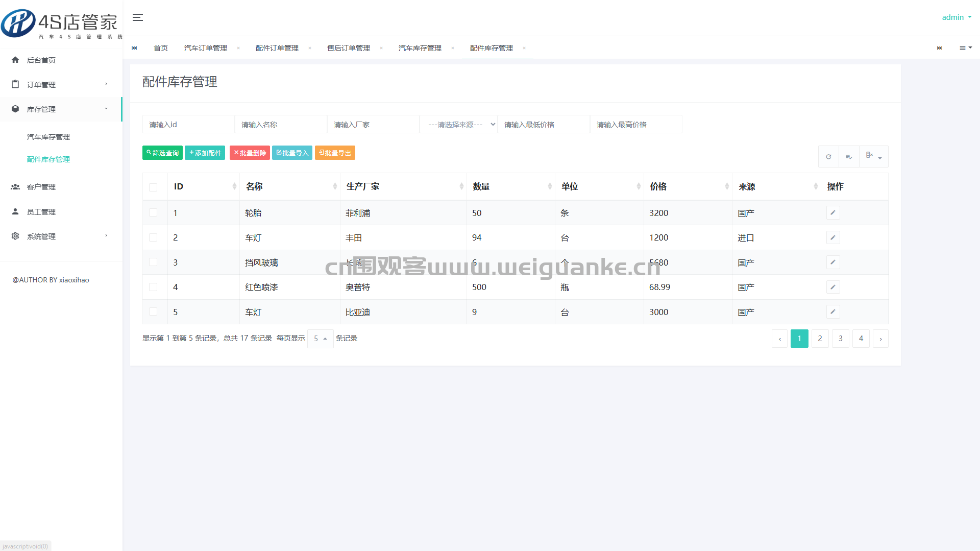Image resolution: width=980 pixels, height=551 pixels.
Task: Select checkbox for row 5 比亚迪
Action: click(153, 312)
